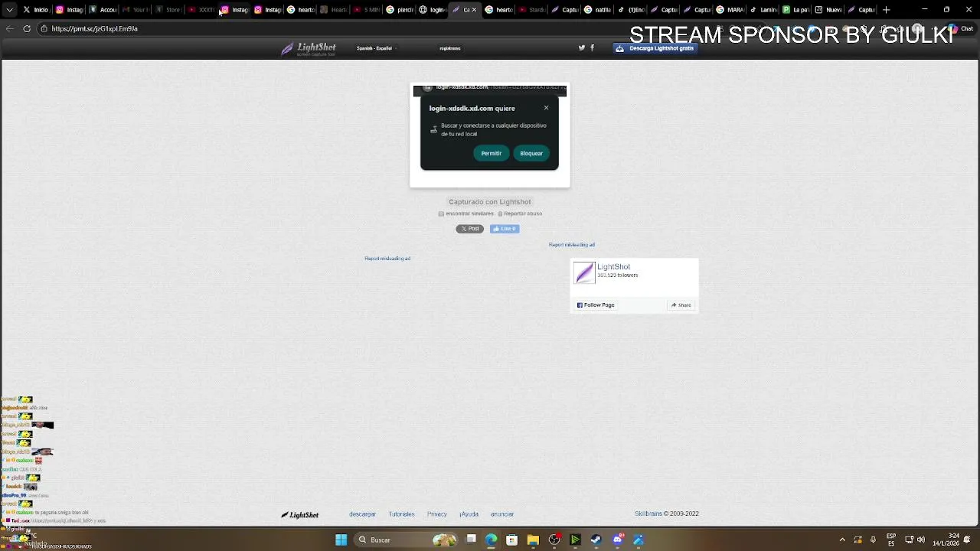Click the captured screenshot image
This screenshot has width=980, height=551.
coord(490,135)
